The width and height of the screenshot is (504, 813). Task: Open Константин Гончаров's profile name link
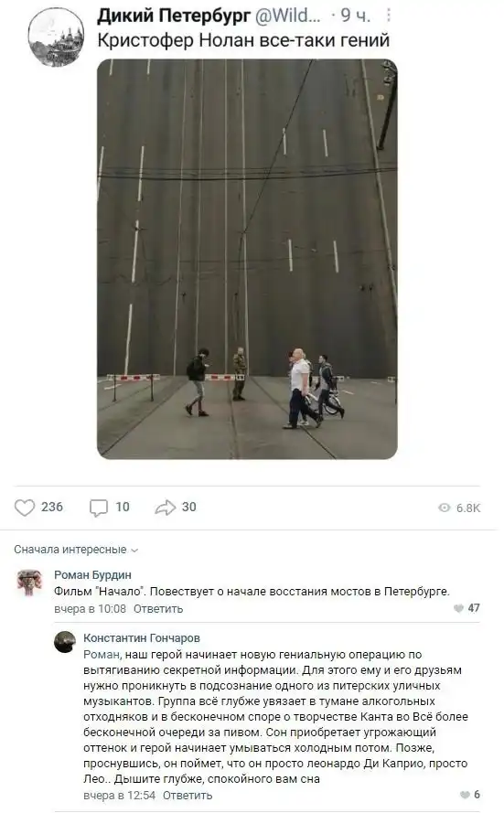142,638
